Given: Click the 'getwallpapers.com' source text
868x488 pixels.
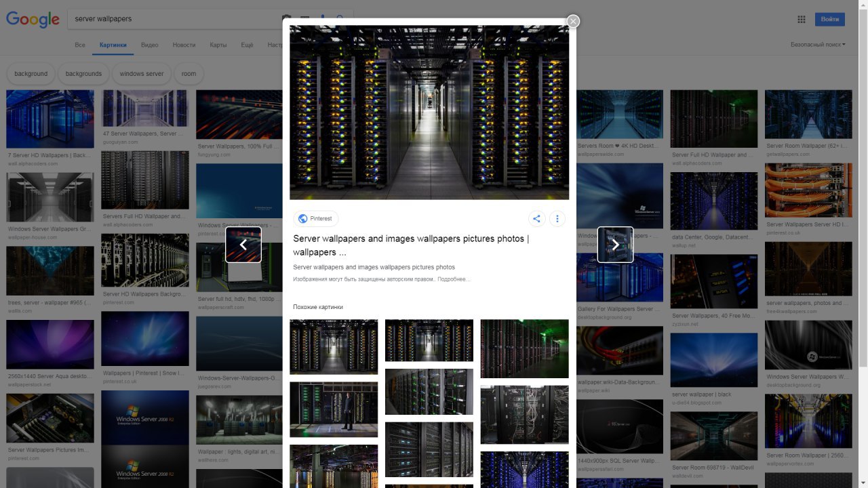Looking at the screenshot, I should coord(788,154).
